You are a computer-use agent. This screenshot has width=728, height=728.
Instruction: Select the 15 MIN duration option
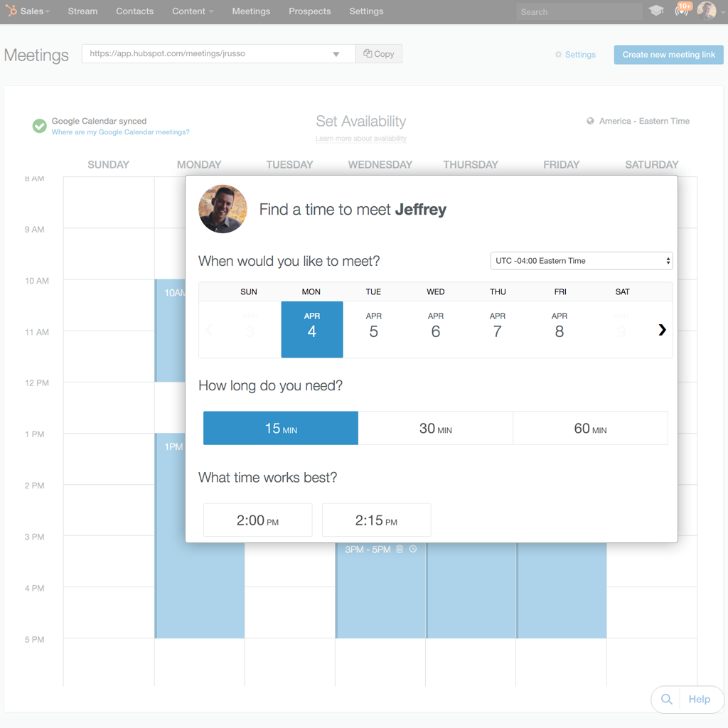[280, 428]
